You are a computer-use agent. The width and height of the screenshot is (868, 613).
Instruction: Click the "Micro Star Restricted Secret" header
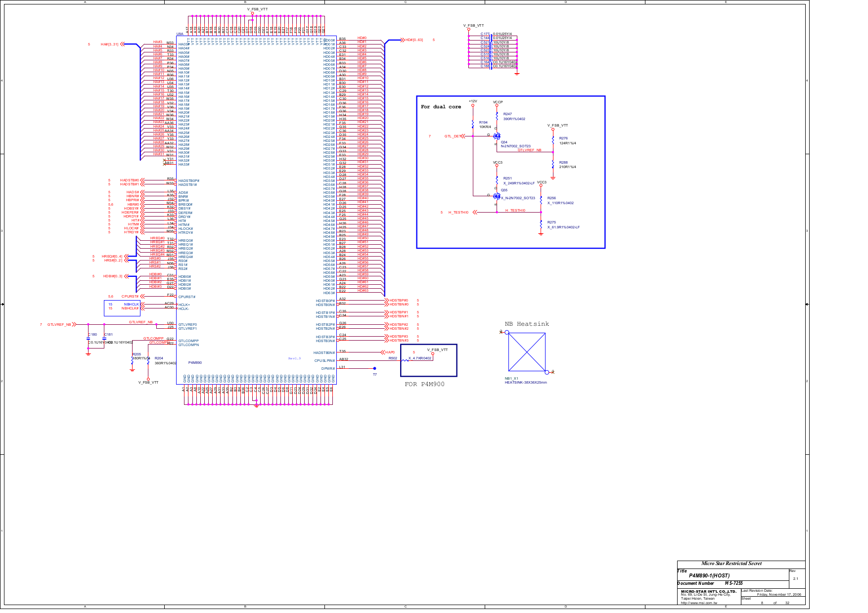(731, 564)
